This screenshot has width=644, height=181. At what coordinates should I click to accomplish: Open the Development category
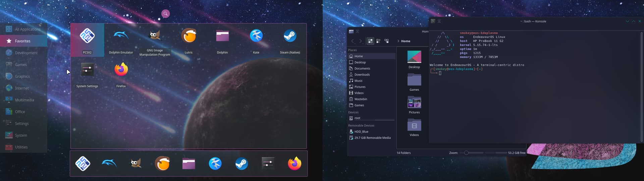click(x=23, y=53)
